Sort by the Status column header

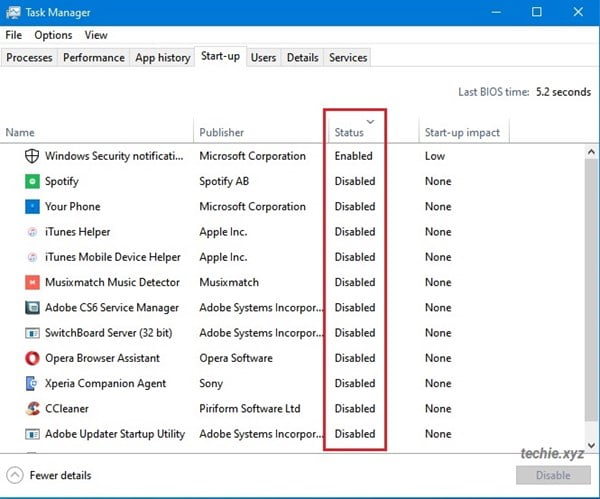[349, 132]
